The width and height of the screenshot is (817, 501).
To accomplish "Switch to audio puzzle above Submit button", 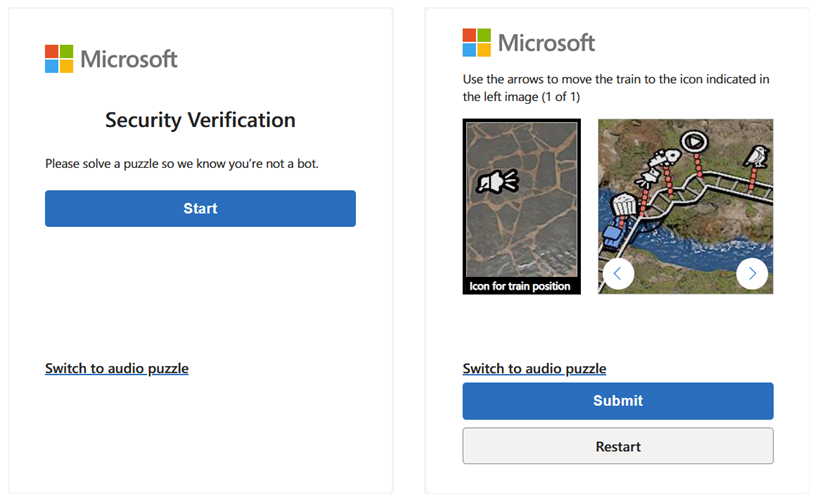I will click(x=534, y=369).
